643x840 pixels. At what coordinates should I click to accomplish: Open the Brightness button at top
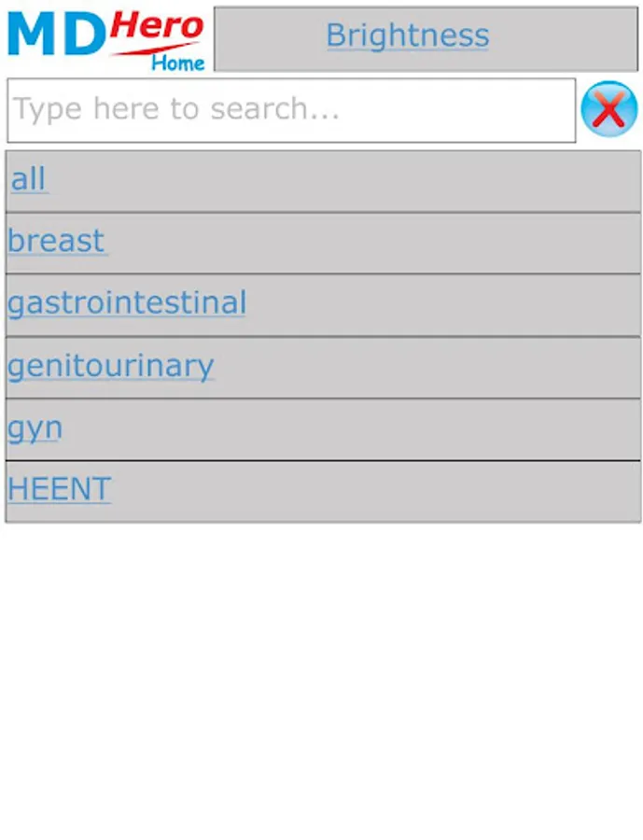point(426,38)
